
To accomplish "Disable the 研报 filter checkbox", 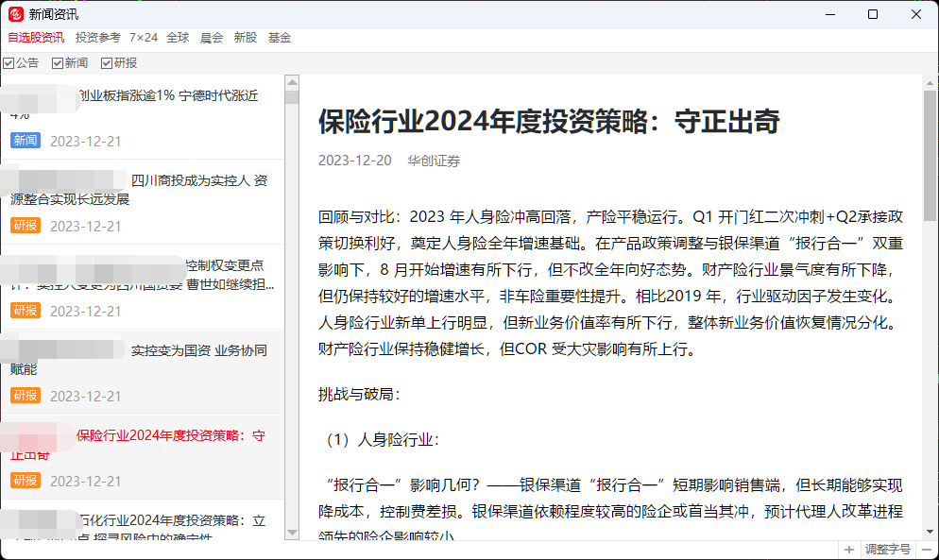I will (107, 63).
